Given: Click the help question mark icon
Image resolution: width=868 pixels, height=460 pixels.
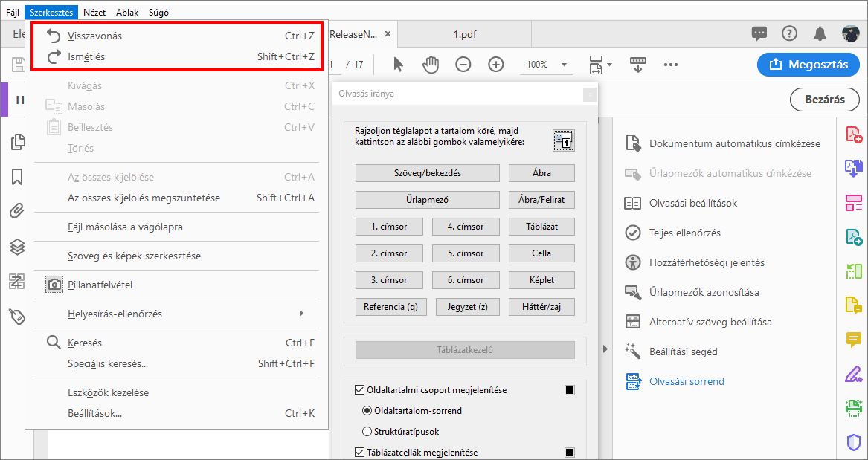Looking at the screenshot, I should (789, 33).
